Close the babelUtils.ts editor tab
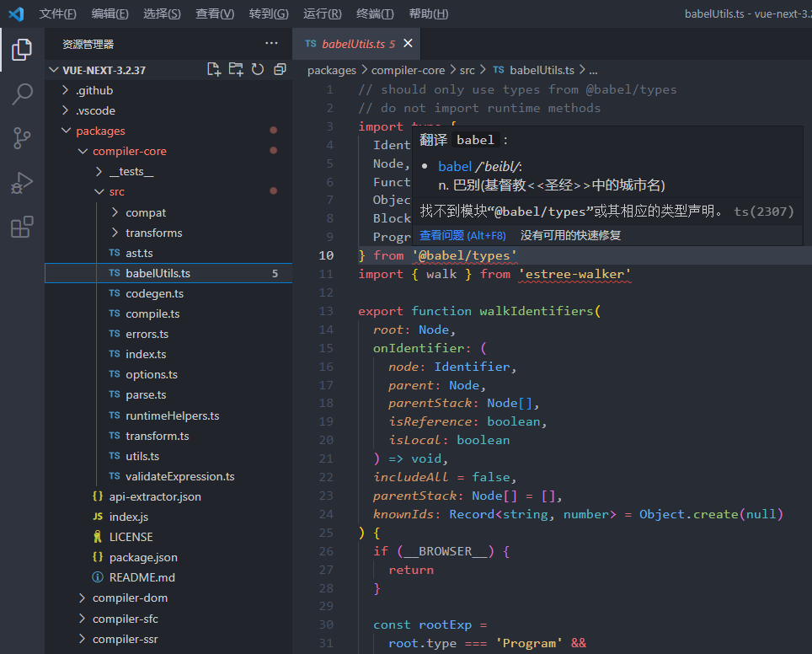 pos(409,44)
